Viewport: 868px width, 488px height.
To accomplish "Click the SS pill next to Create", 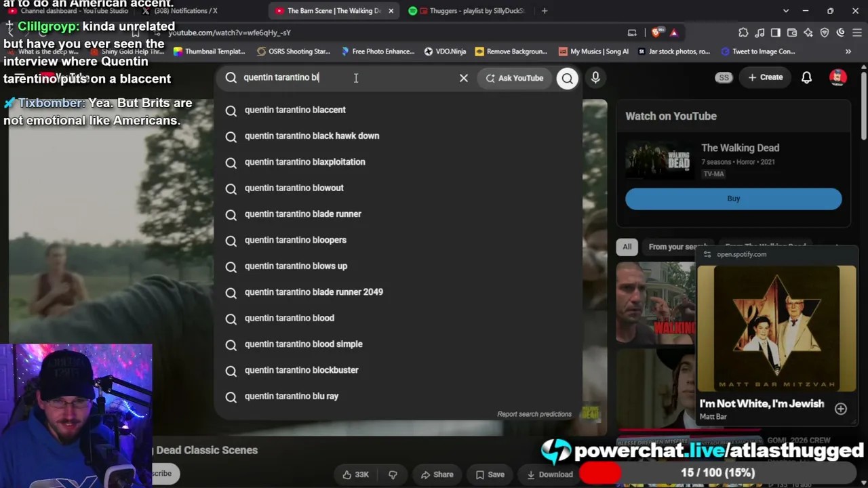I will (x=724, y=77).
